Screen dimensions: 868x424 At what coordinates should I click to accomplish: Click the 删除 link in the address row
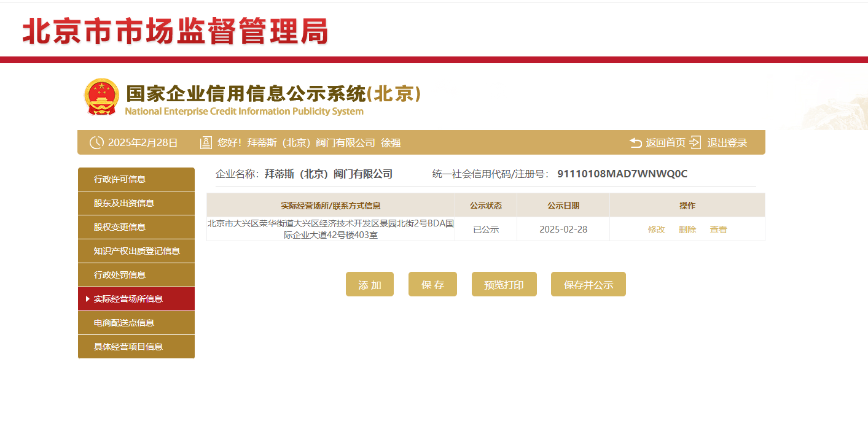coord(687,229)
